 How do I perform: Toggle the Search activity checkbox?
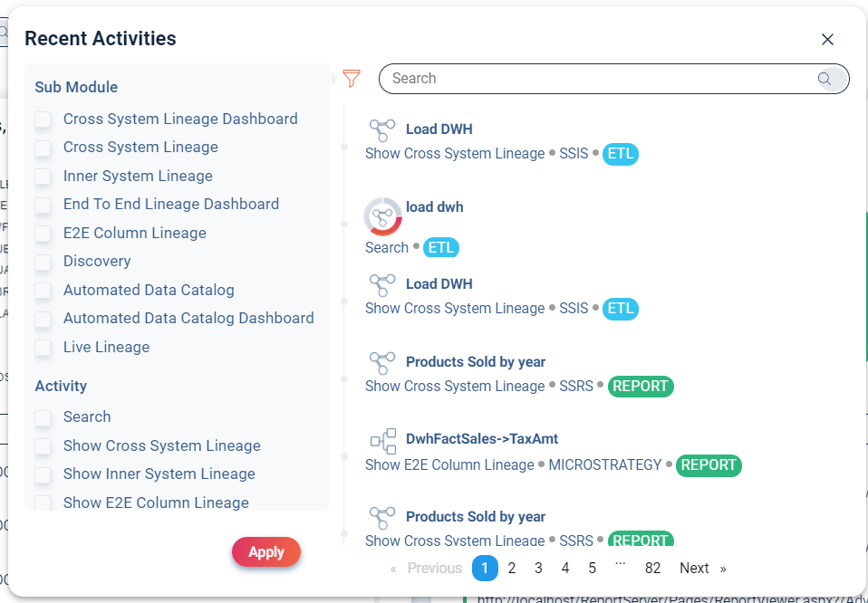pyautogui.click(x=43, y=417)
